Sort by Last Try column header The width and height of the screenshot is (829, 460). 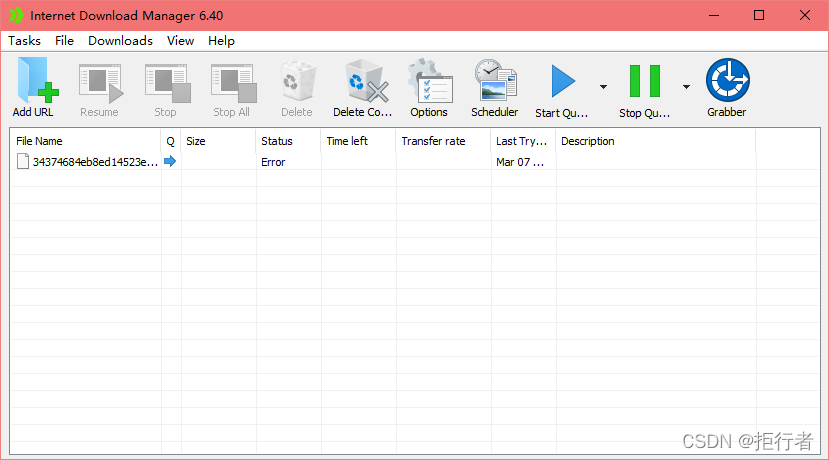(523, 141)
